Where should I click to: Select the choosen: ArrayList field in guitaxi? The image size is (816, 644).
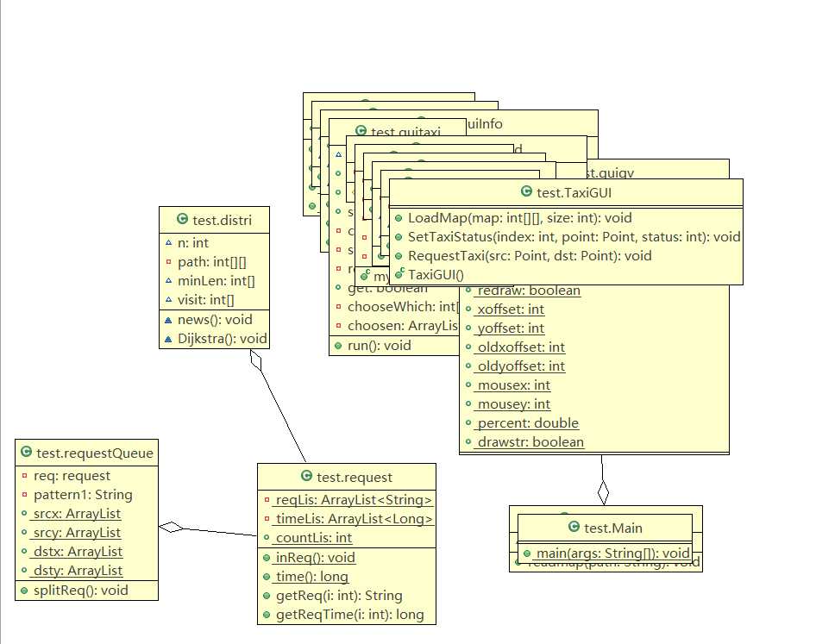point(403,326)
